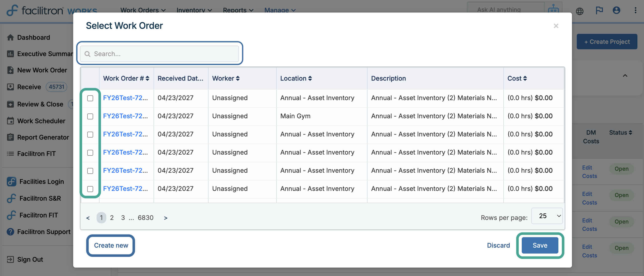Go to page 3 of work orders
Viewport: 644px width, 276px height.
click(x=123, y=218)
